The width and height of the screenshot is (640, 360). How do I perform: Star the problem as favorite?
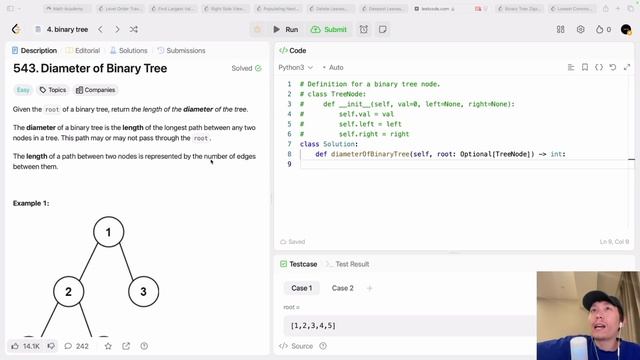coord(108,346)
